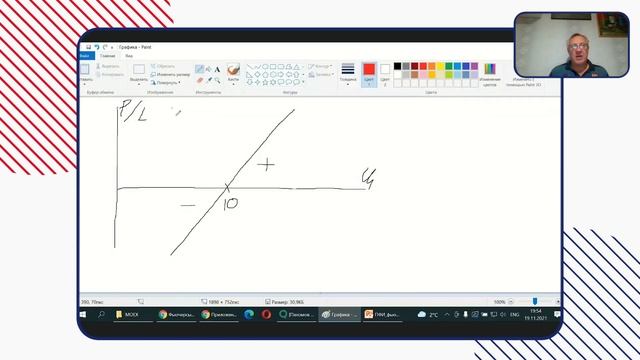Open Microsoft Edge from the taskbar
This screenshot has height=360, width=640.
tap(249, 314)
